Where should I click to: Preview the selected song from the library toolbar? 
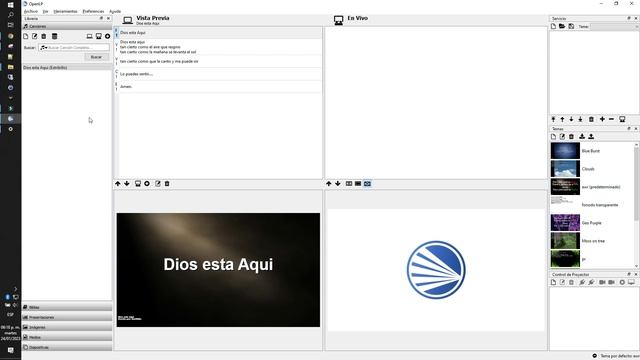click(x=89, y=36)
